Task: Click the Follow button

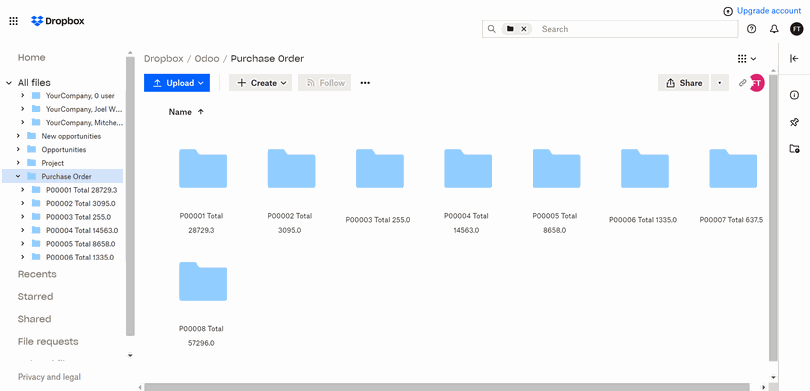Action: (324, 83)
